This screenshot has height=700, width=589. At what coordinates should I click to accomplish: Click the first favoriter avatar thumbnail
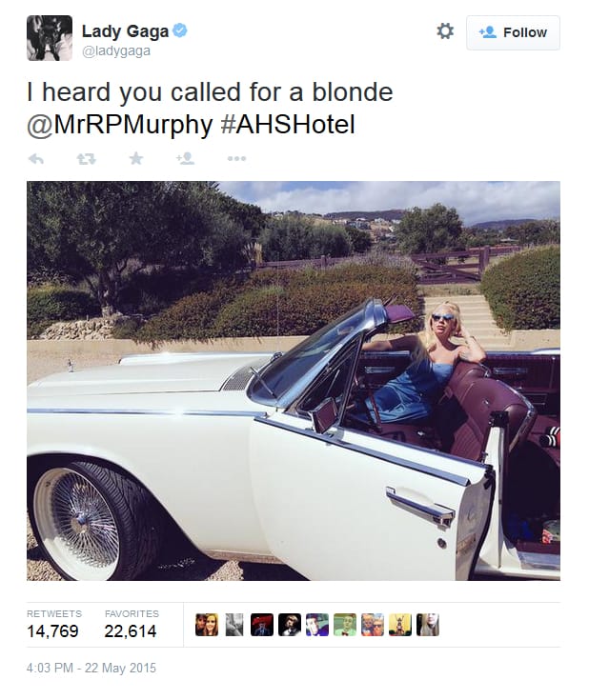point(207,625)
